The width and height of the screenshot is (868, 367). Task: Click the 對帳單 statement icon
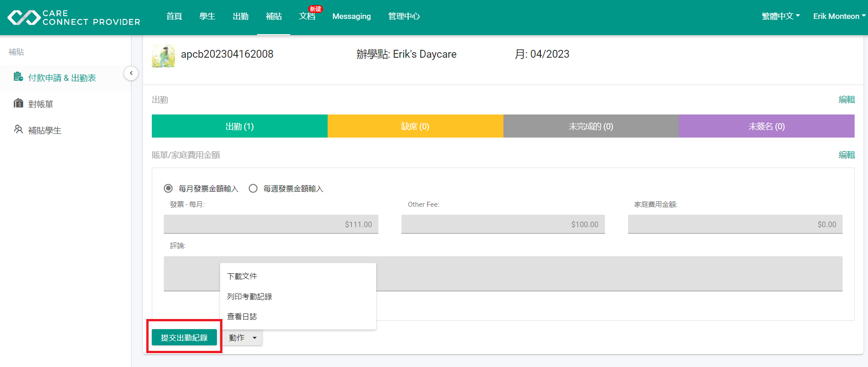click(18, 103)
